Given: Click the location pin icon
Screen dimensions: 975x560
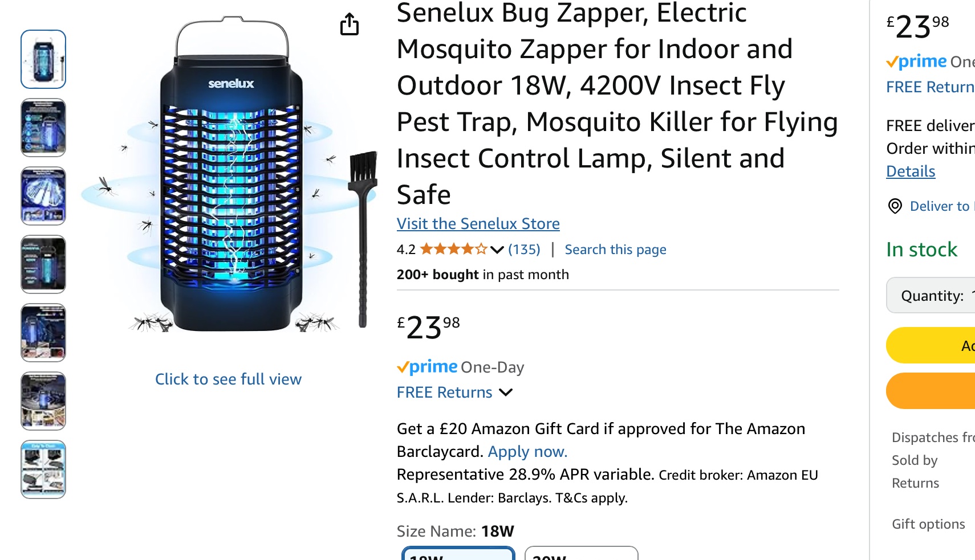Looking at the screenshot, I should (x=895, y=206).
